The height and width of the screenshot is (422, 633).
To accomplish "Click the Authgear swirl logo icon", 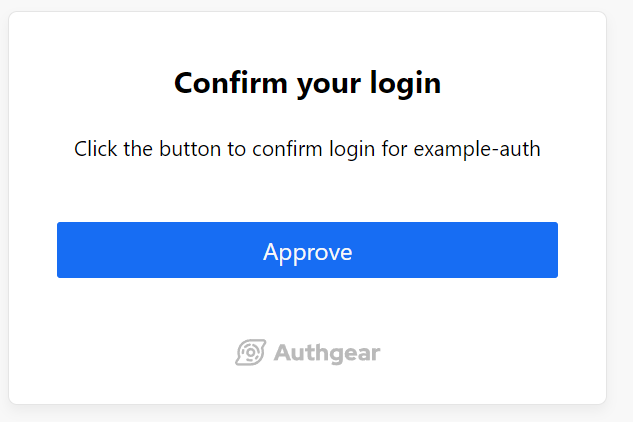I will (x=250, y=352).
